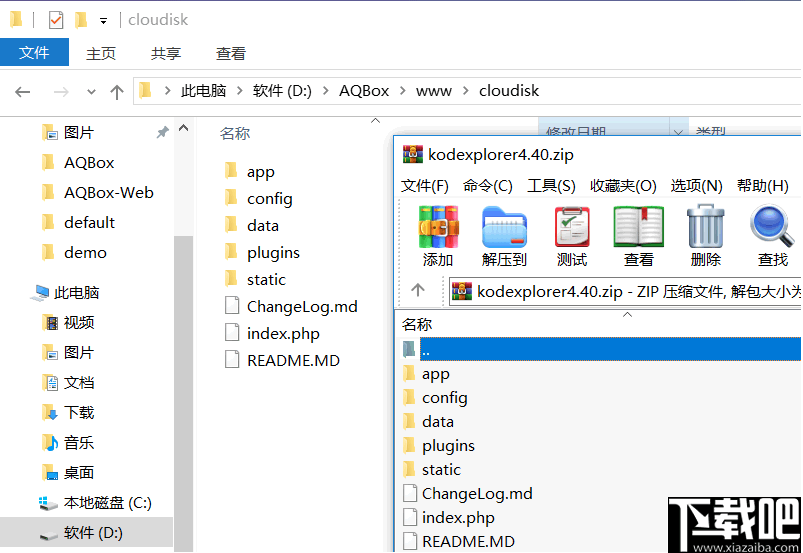Expand the chevron after AQBox in breadcrumb
This screenshot has width=803, height=553.
click(x=403, y=91)
